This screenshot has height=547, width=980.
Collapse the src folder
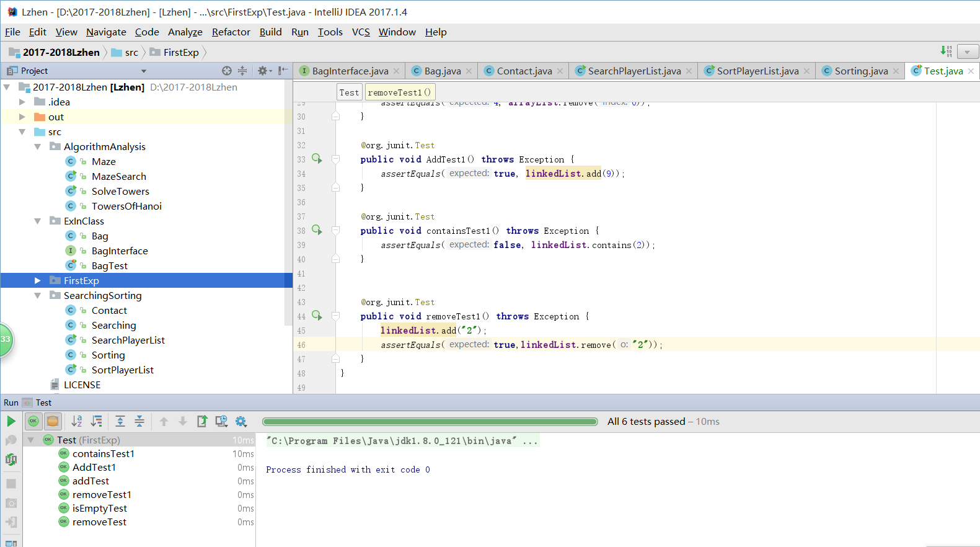(22, 131)
